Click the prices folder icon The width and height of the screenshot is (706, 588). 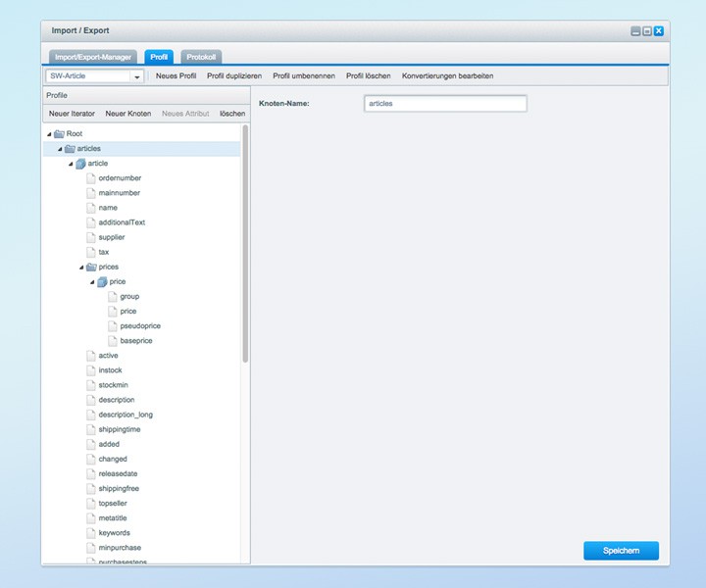tap(91, 267)
